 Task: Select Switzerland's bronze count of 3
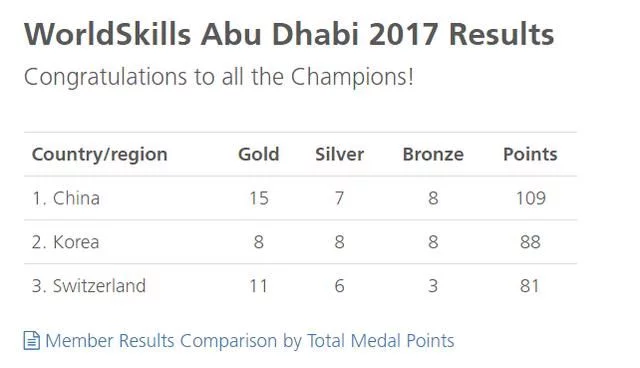pos(433,286)
